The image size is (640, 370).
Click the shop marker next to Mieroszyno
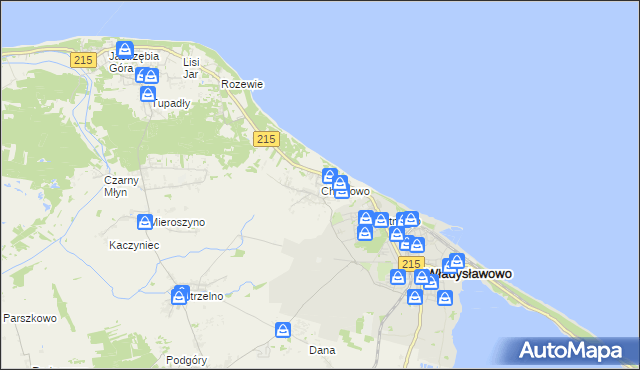(x=144, y=222)
